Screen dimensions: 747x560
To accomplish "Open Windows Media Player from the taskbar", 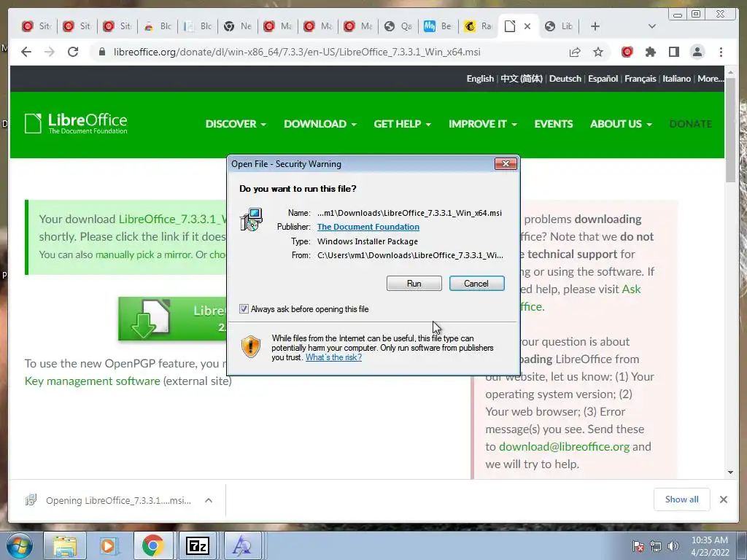I will [x=108, y=545].
